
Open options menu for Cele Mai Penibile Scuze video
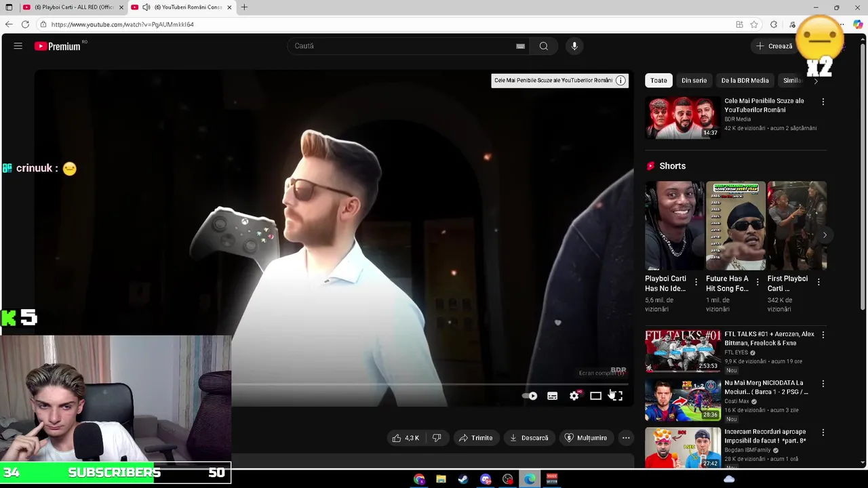(x=823, y=102)
